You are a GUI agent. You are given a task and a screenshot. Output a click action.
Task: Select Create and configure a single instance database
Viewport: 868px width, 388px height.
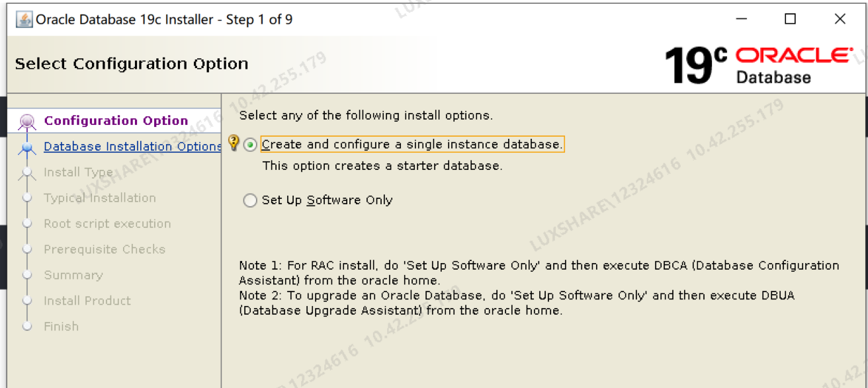250,144
